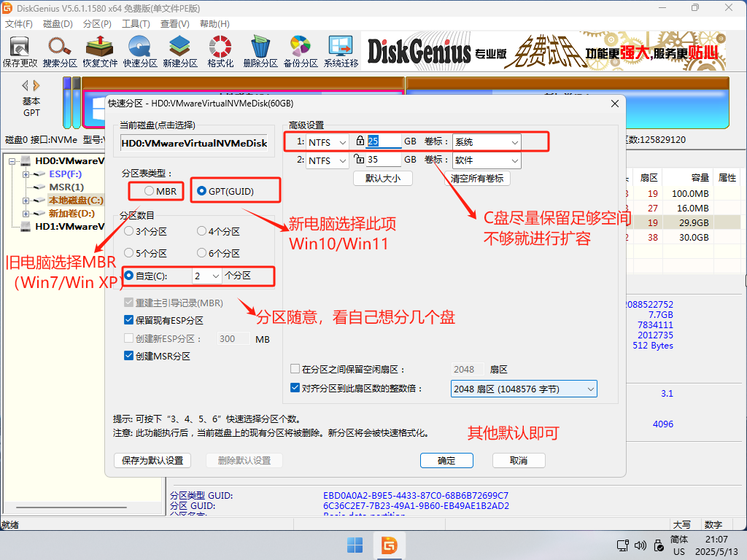Click the DiskGenius taskbar icon
747x560 pixels.
pyautogui.click(x=390, y=545)
